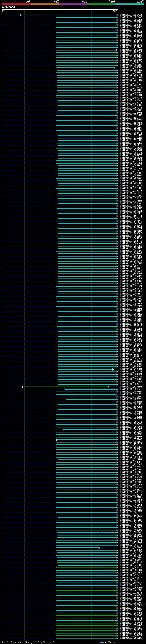Click label UniRef100_Q10119
146x644 pixels.
(x=131, y=442)
